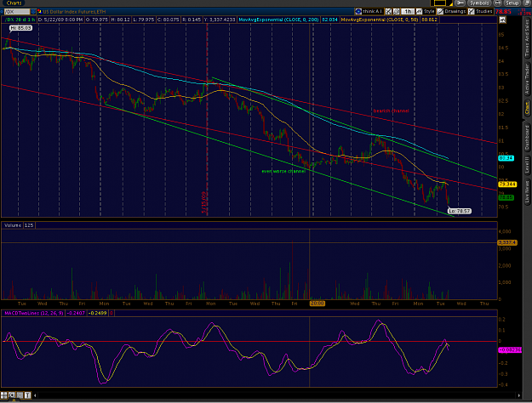Click the window icon at top-right corner

tap(527, 3)
